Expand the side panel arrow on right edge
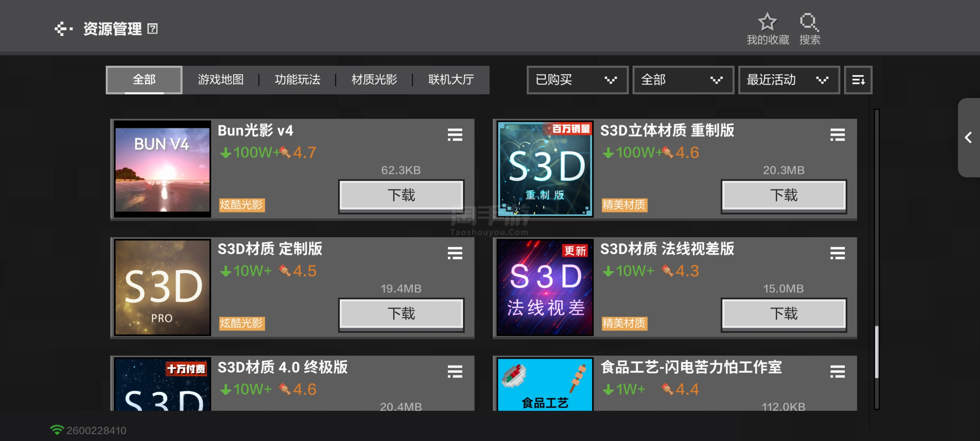Viewport: 980px width, 441px height. 969,138
